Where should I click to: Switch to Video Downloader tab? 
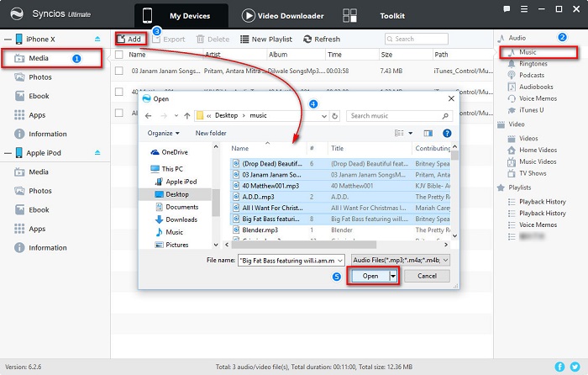point(283,16)
